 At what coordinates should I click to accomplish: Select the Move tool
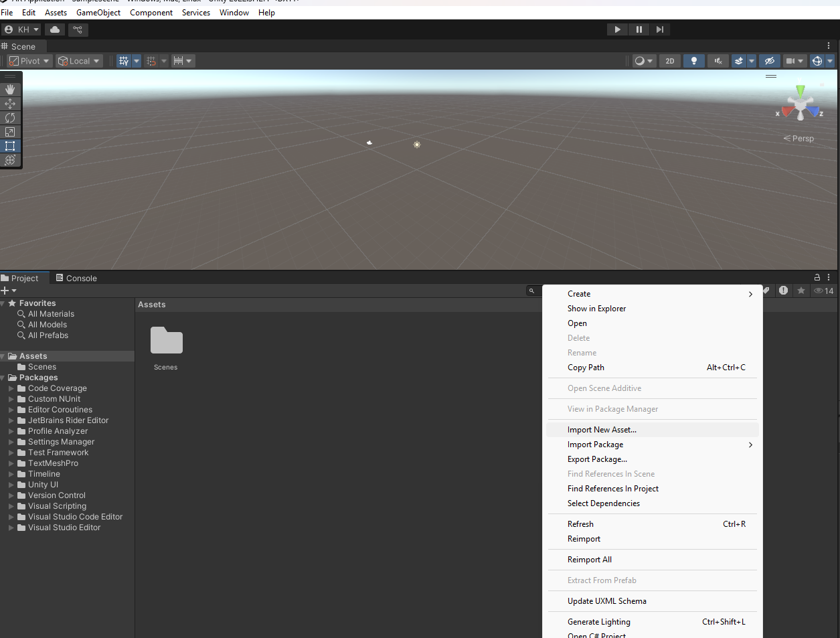point(10,104)
